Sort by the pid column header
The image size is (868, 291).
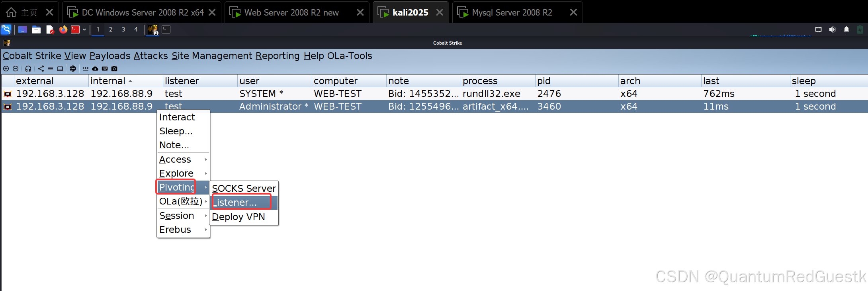click(x=577, y=81)
